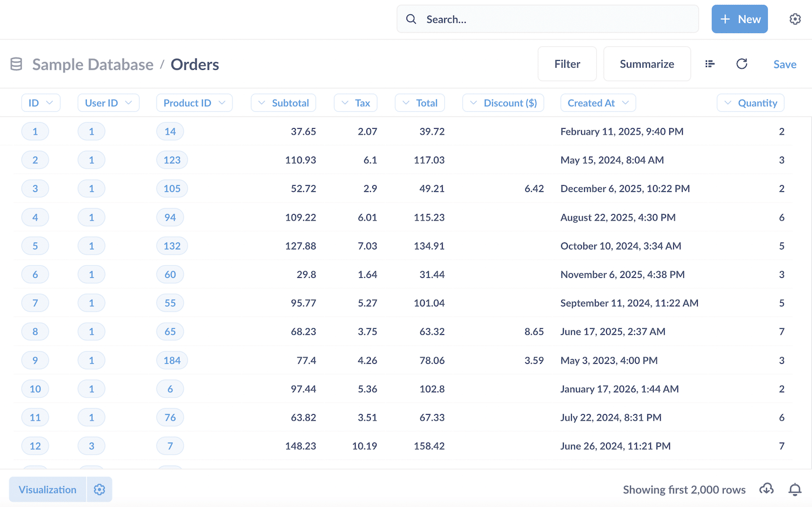Image resolution: width=812 pixels, height=507 pixels.
Task: Click the alert bell icon
Action: [x=795, y=489]
